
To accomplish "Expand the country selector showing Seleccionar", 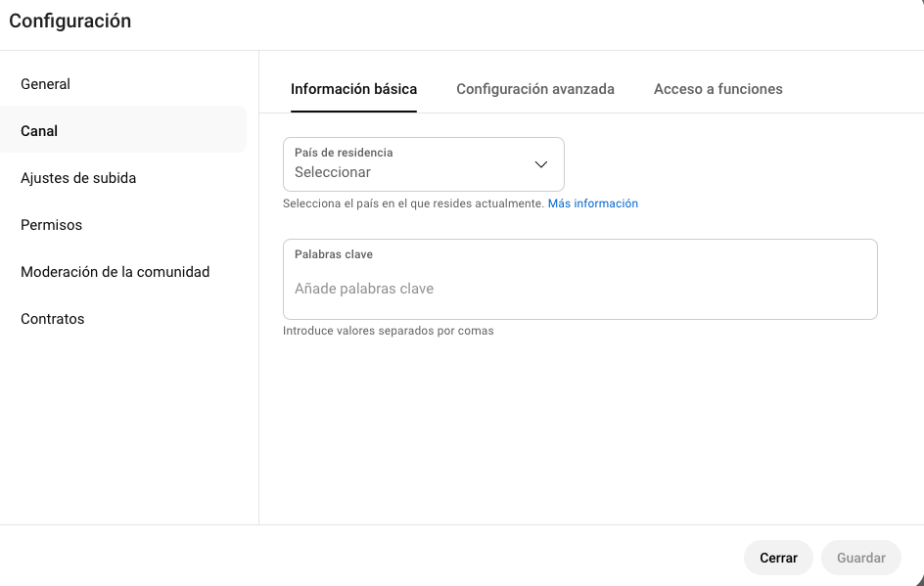I will pyautogui.click(x=423, y=164).
